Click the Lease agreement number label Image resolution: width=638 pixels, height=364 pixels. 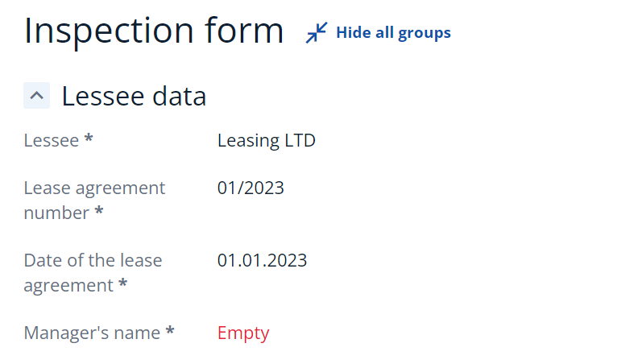coord(94,201)
